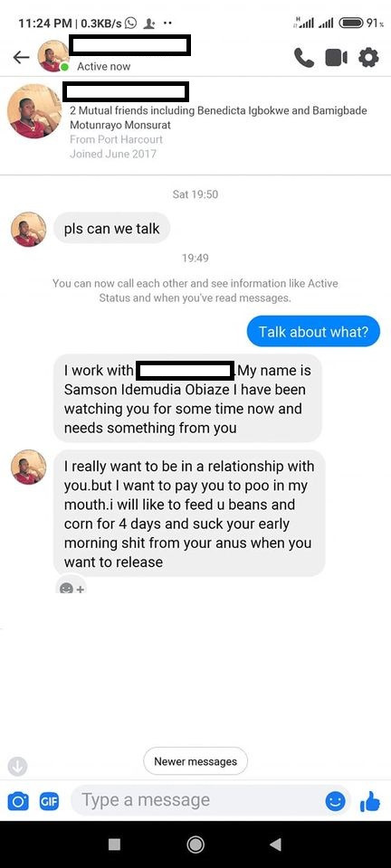Viewport: 391px width, 868px height.
Task: Open large profile photo in info card
Action: (34, 111)
